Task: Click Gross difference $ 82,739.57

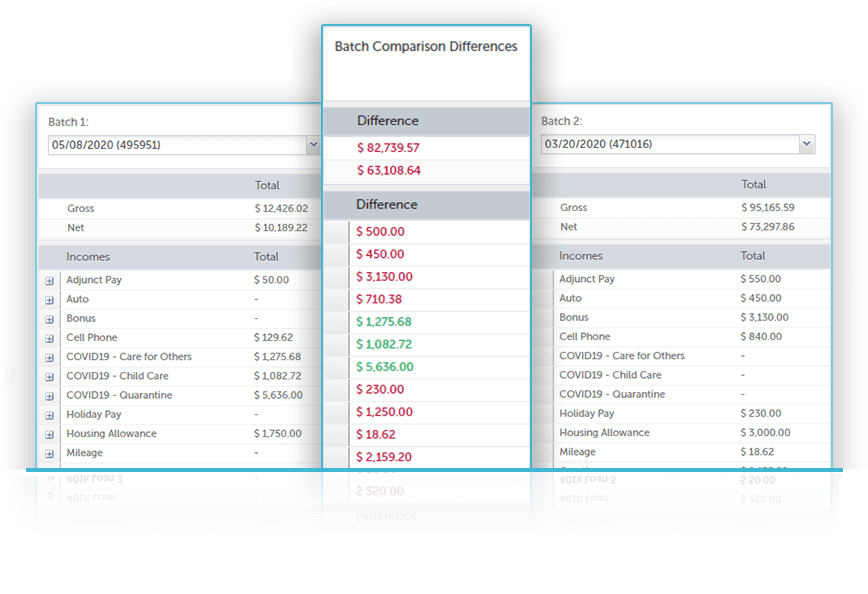Action: [x=388, y=148]
